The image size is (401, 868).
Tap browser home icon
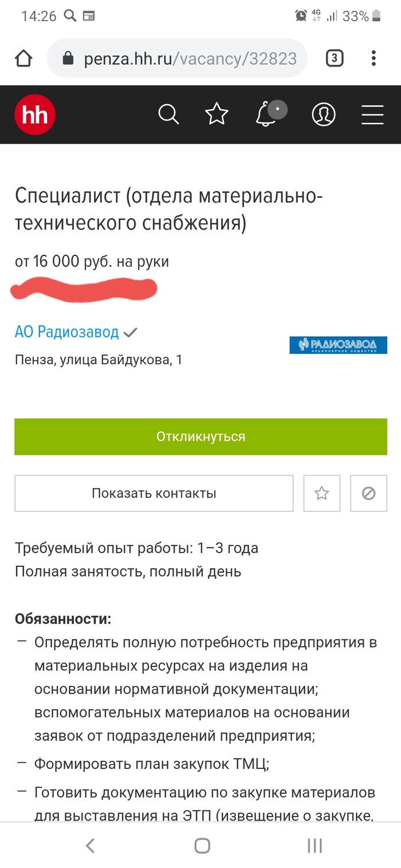pyautogui.click(x=23, y=58)
